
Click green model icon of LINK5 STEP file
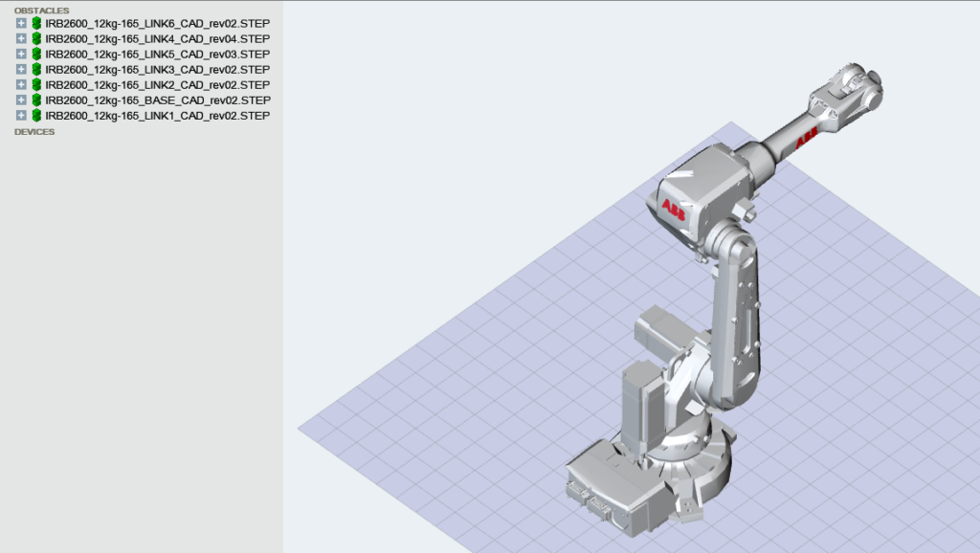37,55
